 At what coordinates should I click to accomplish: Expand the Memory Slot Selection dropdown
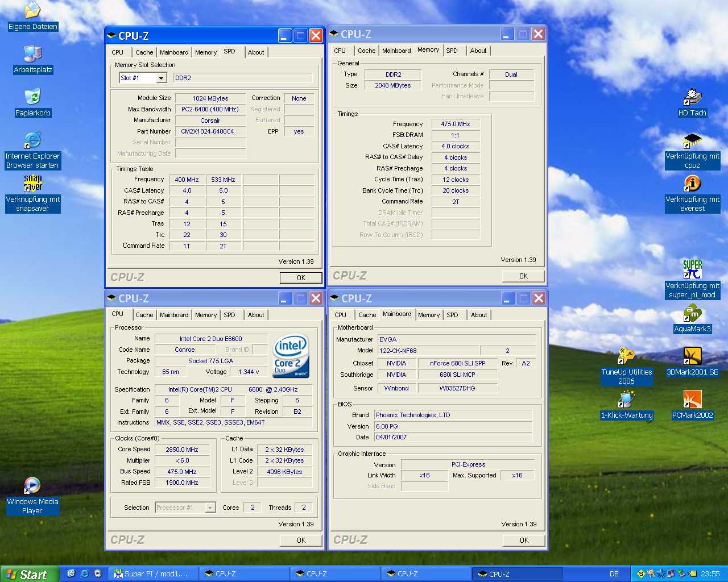(x=161, y=78)
